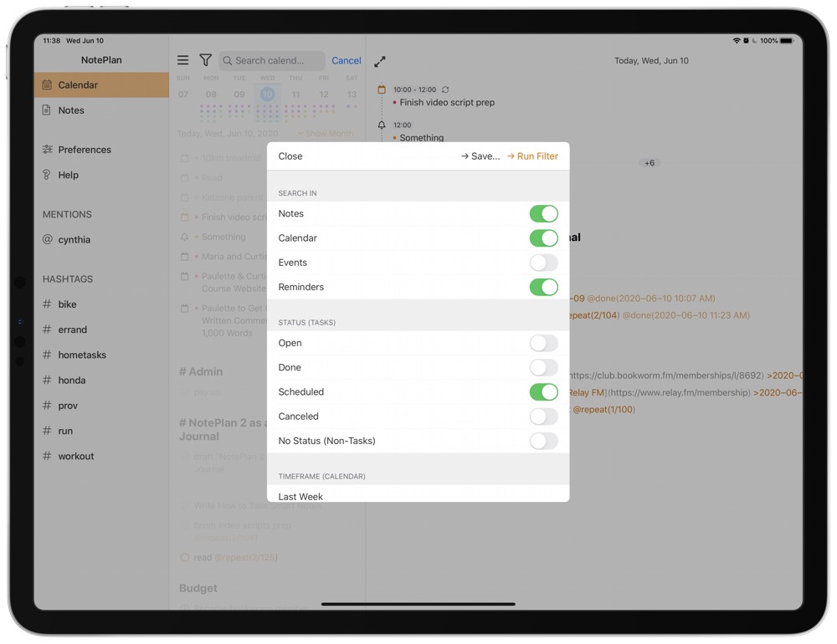Screen dimensions: 837x644
Task: Click the Notes document icon
Action: (x=47, y=110)
